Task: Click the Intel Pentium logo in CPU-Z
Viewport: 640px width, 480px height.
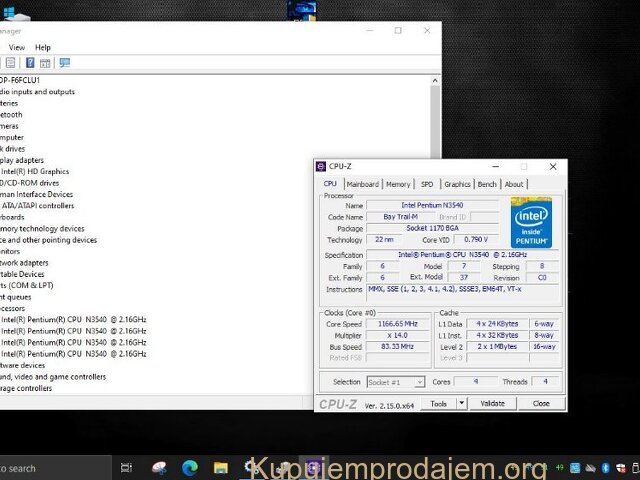Action: click(x=531, y=222)
